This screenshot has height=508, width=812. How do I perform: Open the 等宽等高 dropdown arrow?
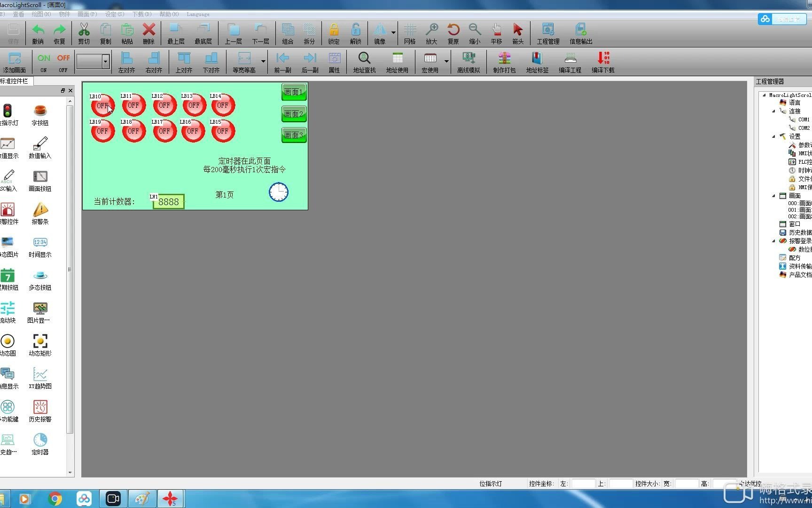[x=263, y=62]
